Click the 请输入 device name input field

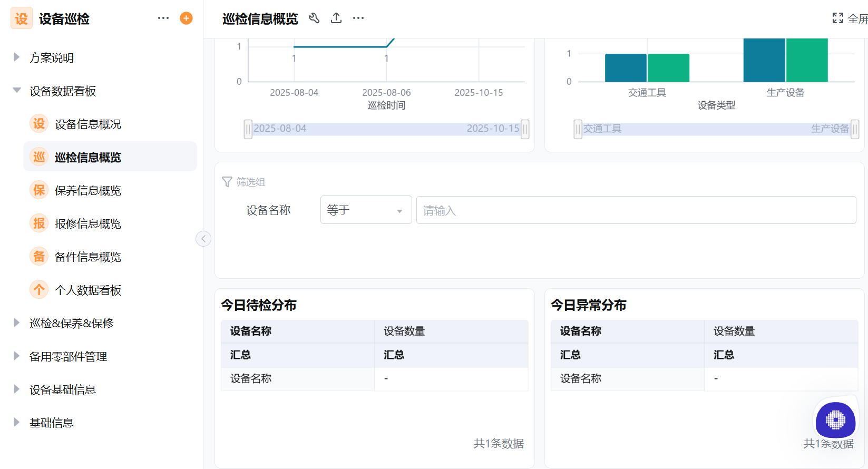tap(636, 210)
